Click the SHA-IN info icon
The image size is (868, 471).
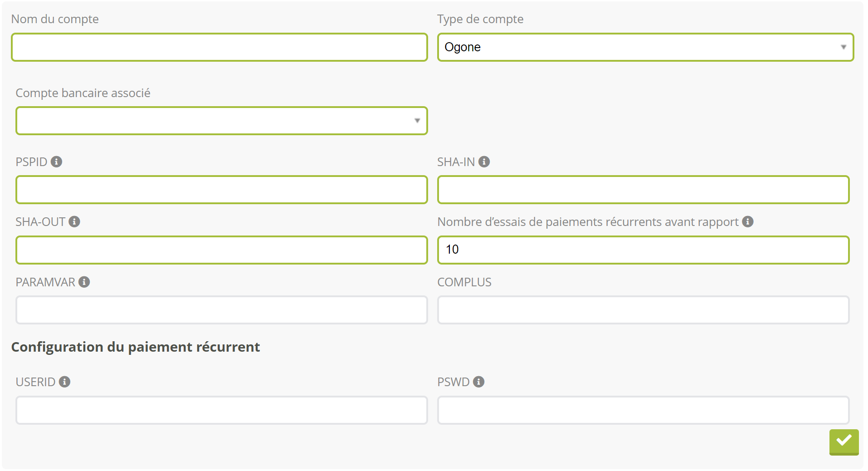click(484, 162)
